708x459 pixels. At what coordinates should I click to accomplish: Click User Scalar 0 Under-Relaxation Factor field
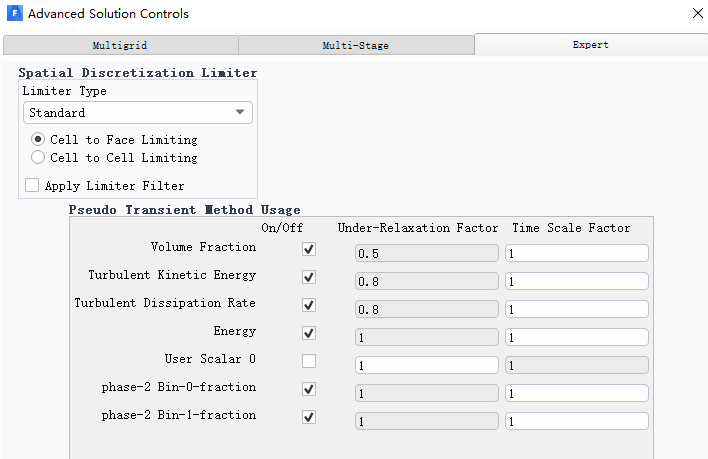(426, 366)
